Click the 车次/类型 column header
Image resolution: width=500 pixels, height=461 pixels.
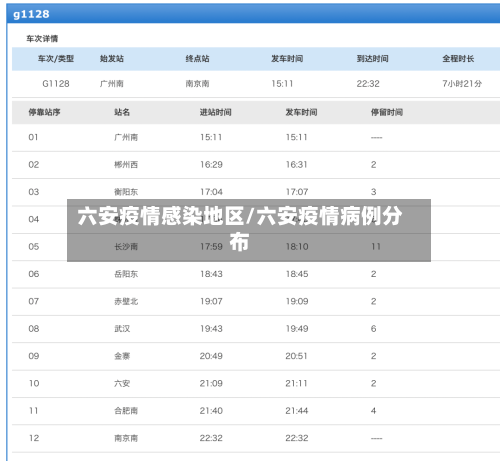(56, 59)
